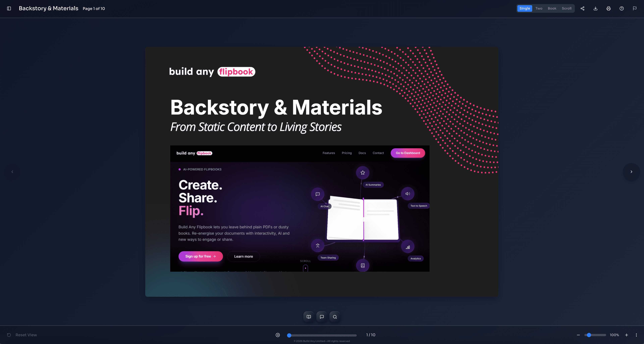
Task: Click the Reset View icon
Action: pos(9,335)
